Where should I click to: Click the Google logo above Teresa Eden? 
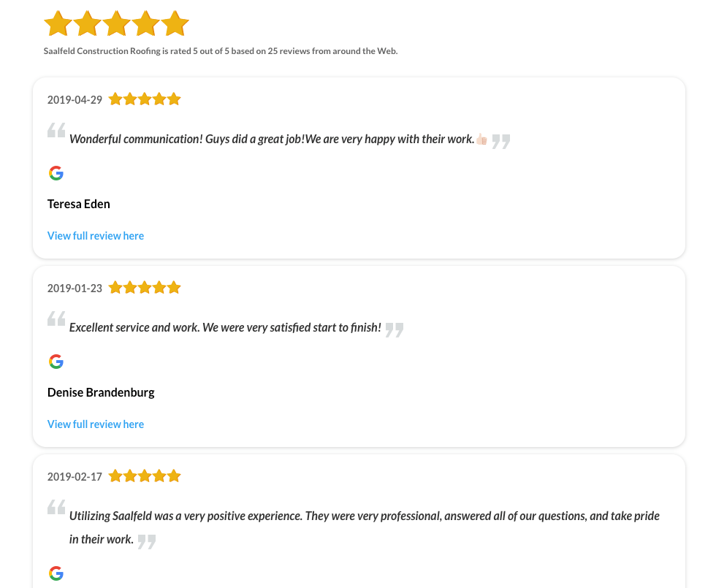pyautogui.click(x=56, y=173)
